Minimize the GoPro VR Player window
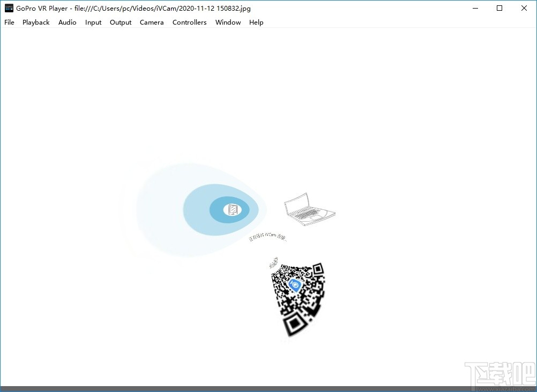The width and height of the screenshot is (537, 392). [475, 8]
